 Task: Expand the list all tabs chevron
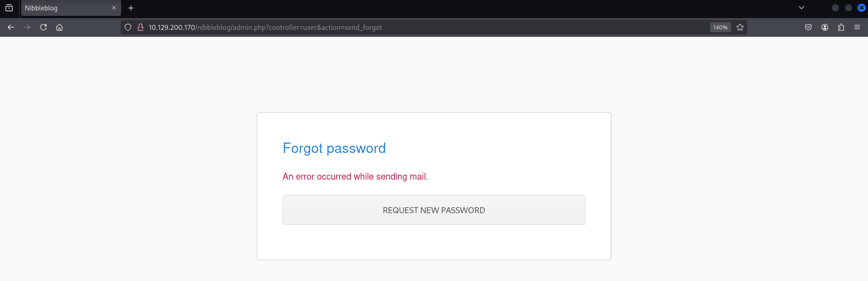click(x=802, y=8)
